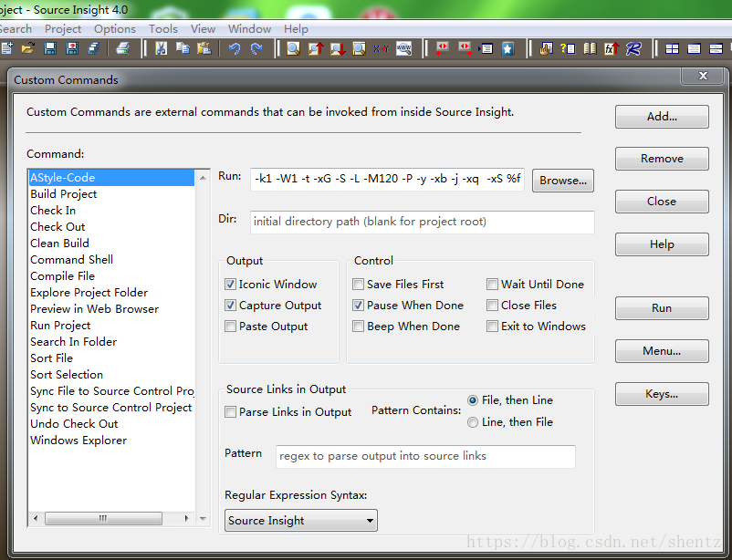Click the Jump To Definition hand icon

pos(546,48)
